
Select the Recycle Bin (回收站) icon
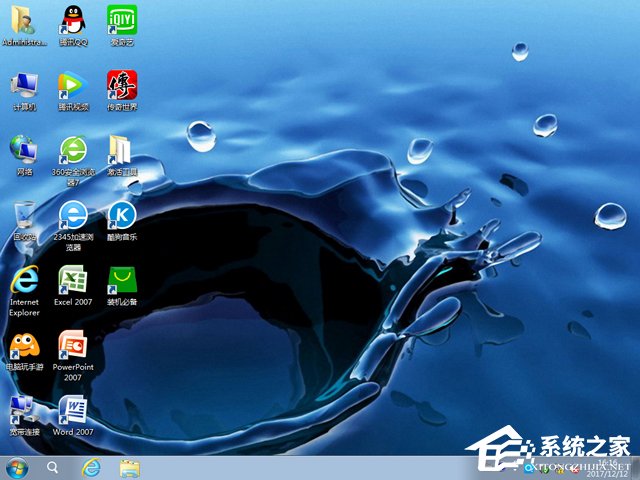24,215
